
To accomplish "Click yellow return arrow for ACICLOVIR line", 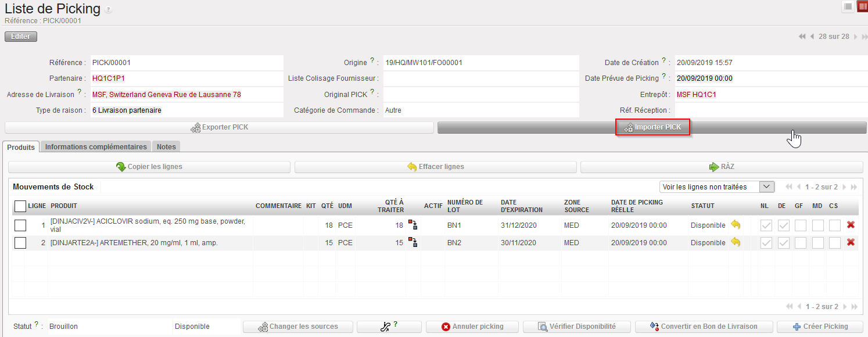I will coord(736,225).
